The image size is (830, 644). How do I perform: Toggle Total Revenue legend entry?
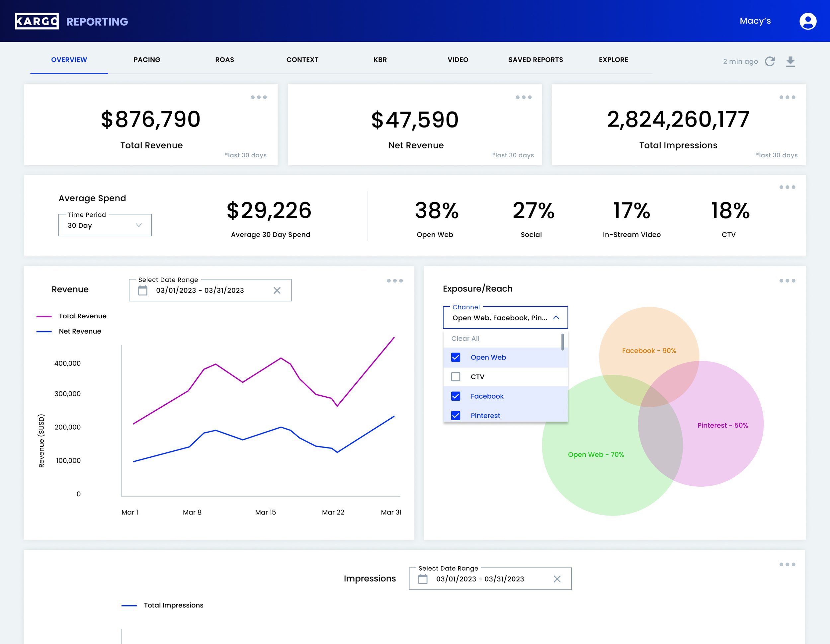click(71, 316)
